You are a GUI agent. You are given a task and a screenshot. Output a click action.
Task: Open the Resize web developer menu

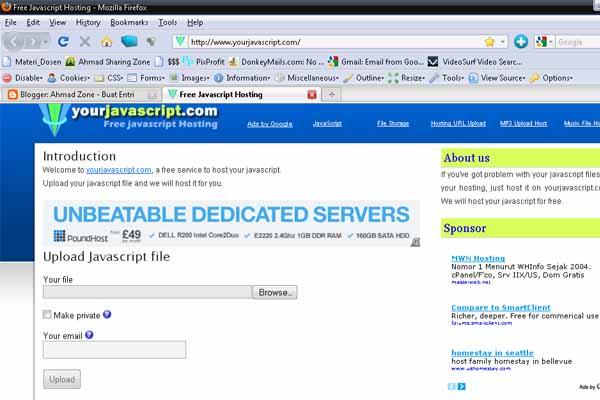406,78
